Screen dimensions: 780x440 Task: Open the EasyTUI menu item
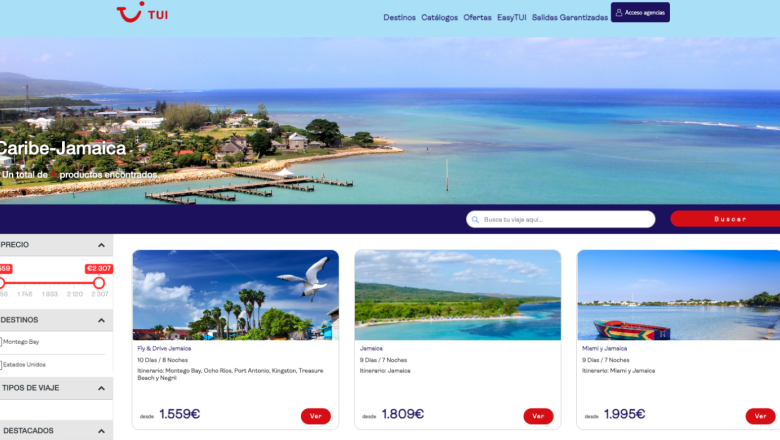(511, 17)
